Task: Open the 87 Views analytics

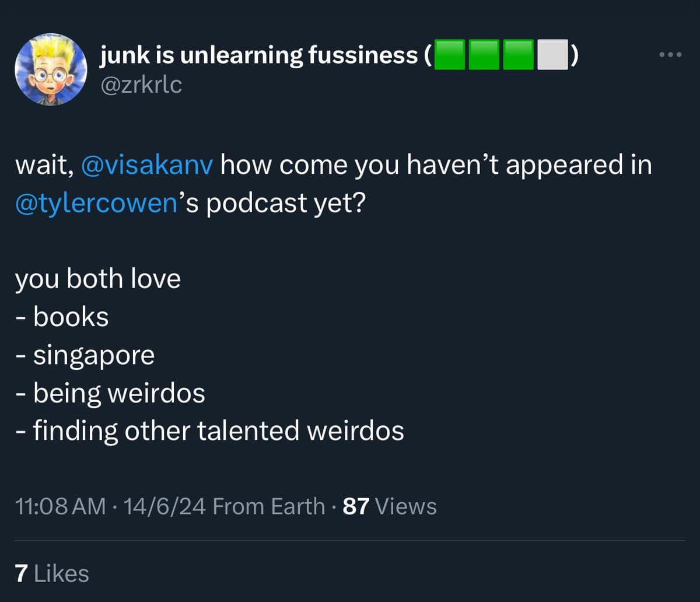Action: click(x=390, y=506)
